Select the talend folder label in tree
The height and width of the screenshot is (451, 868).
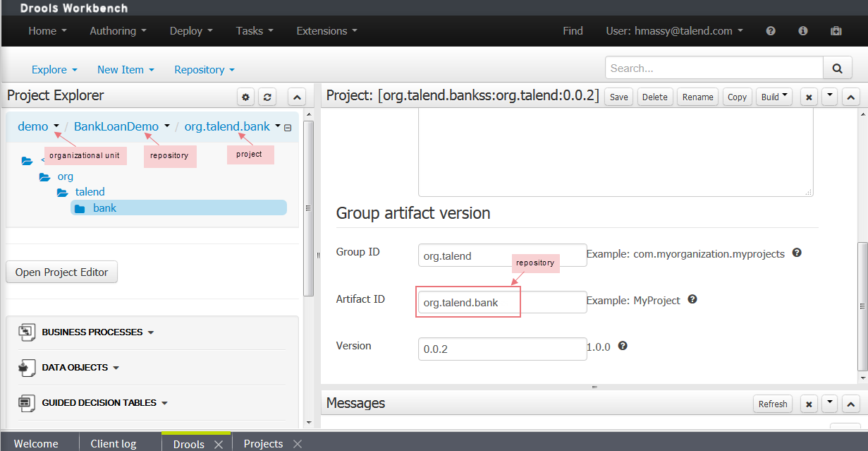90,192
